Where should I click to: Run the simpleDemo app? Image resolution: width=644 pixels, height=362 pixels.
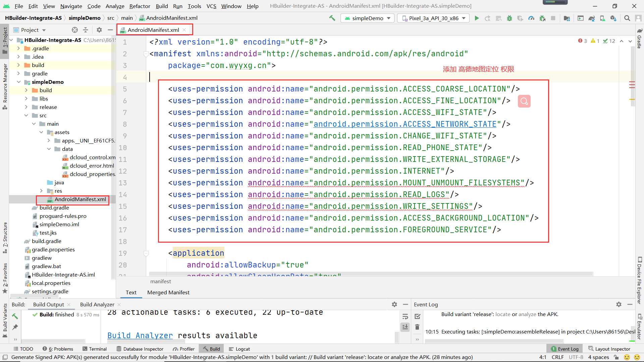point(477,18)
